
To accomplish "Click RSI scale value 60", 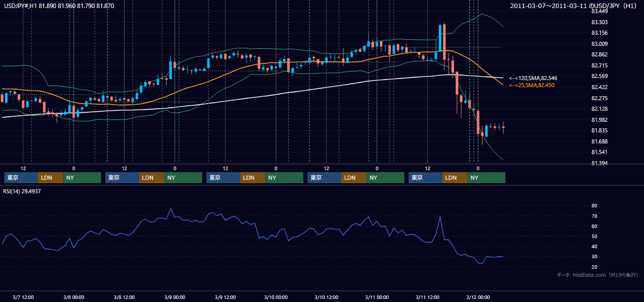I will 594,226.
